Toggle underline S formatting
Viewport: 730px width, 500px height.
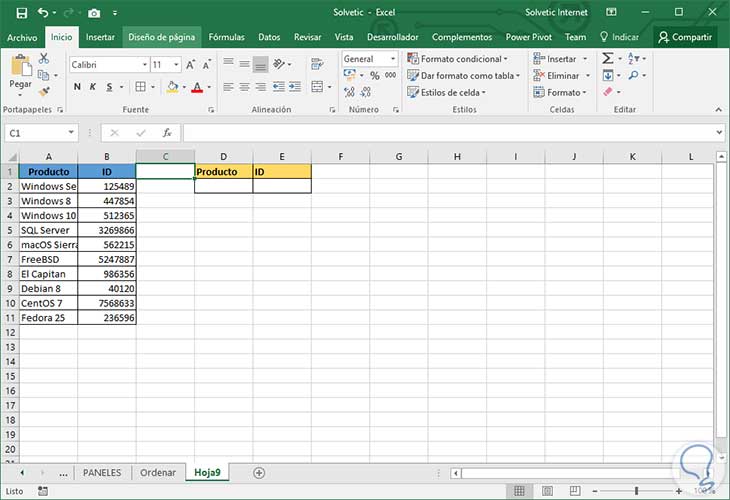click(109, 87)
